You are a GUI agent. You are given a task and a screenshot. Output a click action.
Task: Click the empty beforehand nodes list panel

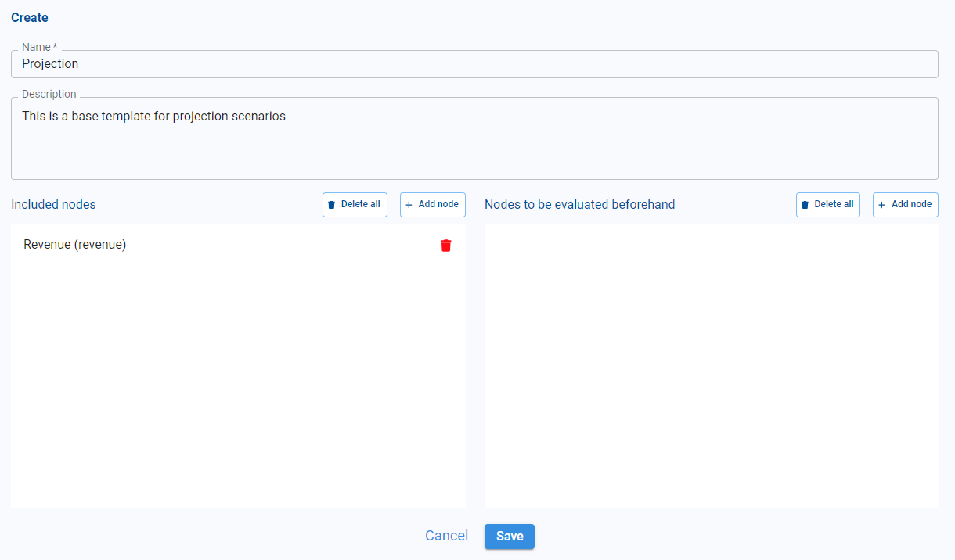point(711,366)
